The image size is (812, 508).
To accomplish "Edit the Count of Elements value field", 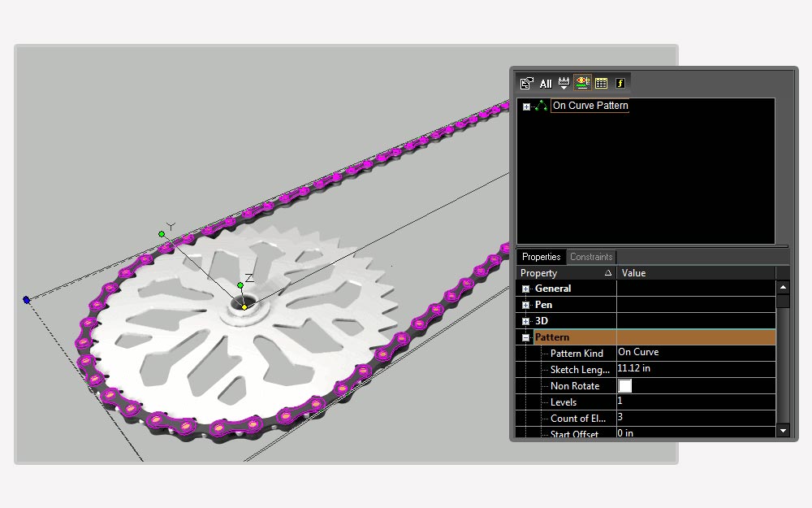I will (x=696, y=418).
